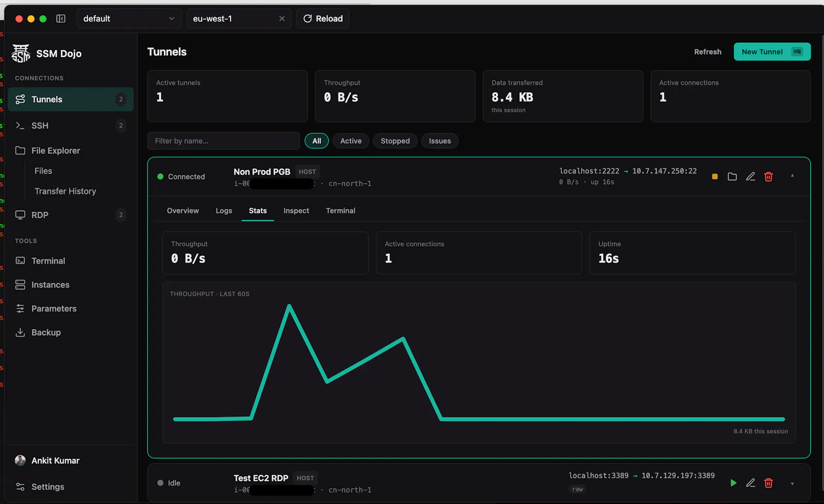Toggle the sidebar panel icon

(x=61, y=19)
